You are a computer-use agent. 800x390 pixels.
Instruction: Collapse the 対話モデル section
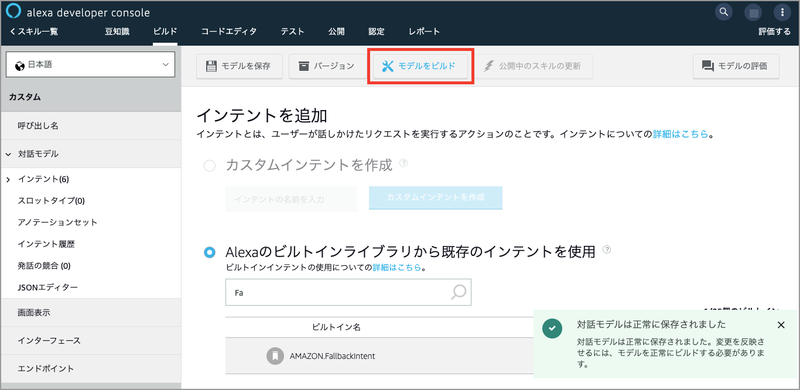pyautogui.click(x=9, y=154)
